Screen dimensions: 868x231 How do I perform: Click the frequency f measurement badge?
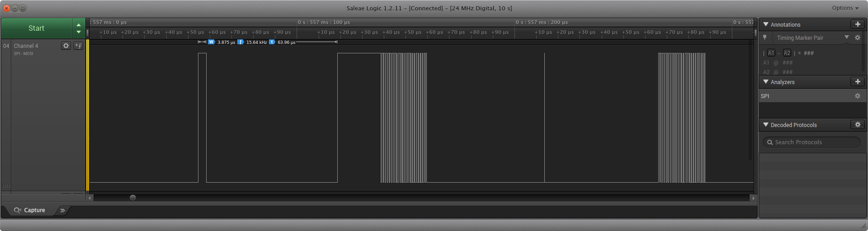tap(241, 42)
